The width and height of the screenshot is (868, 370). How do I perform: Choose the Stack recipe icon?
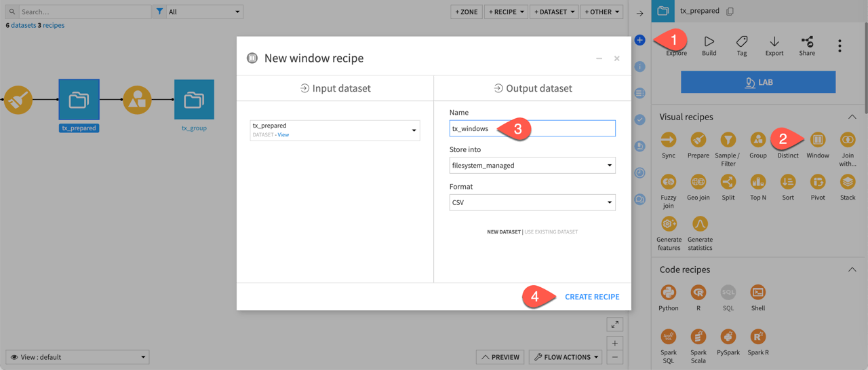pos(848,182)
